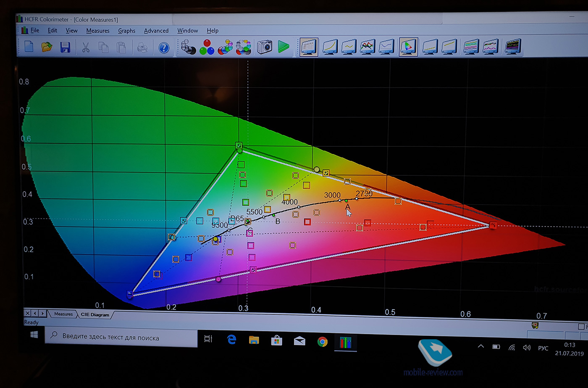Viewport: 588px width, 388px height.
Task: Click the Windows taskbar search box
Action: coord(121,337)
